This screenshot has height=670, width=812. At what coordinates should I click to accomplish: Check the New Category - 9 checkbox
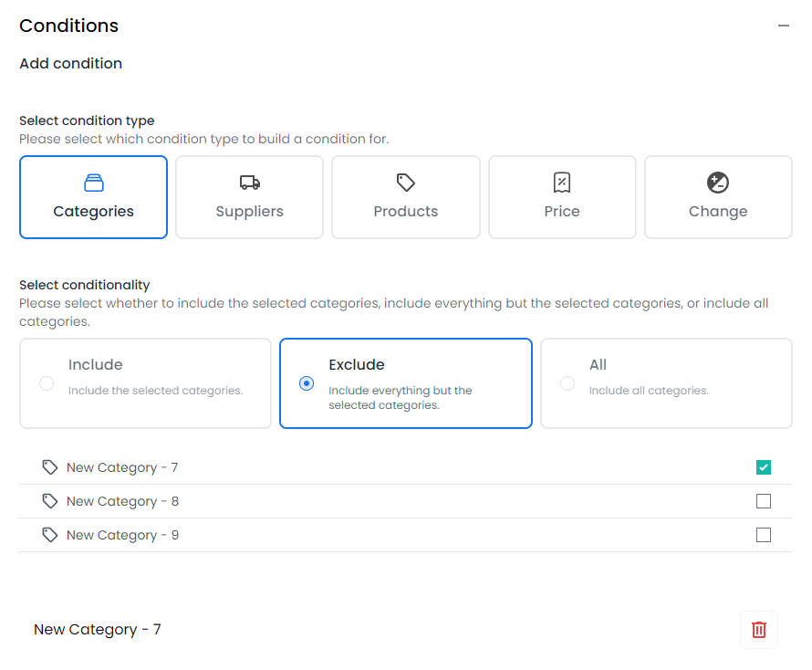(764, 535)
